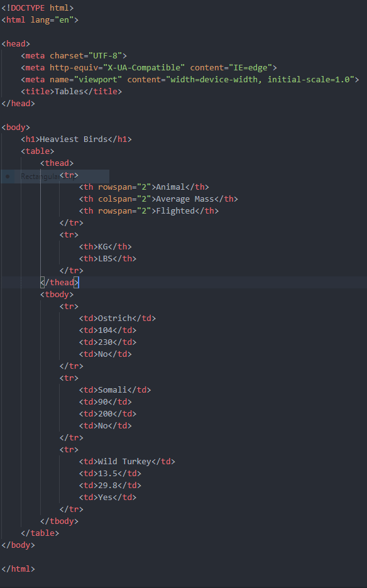The image size is (367, 588).
Task: Select the meta charset="UTF-8" line
Action: (x=74, y=56)
